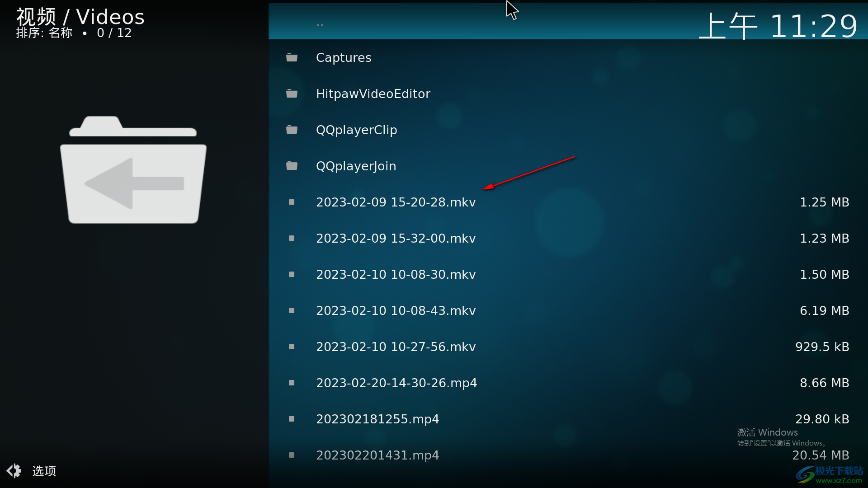This screenshot has height=488, width=868.
Task: Click the QQplayerJoin folder icon
Action: [292, 166]
